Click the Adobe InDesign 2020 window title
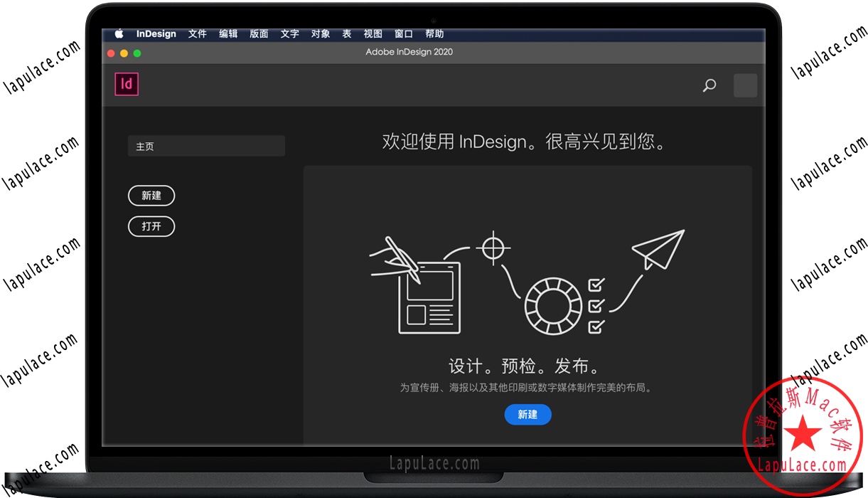The width and height of the screenshot is (868, 498). click(409, 52)
